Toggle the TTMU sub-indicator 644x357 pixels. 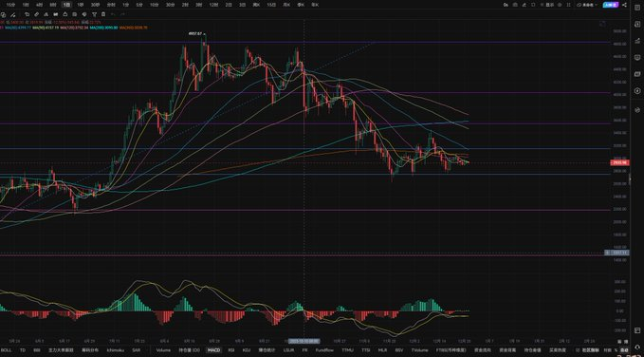click(x=347, y=350)
